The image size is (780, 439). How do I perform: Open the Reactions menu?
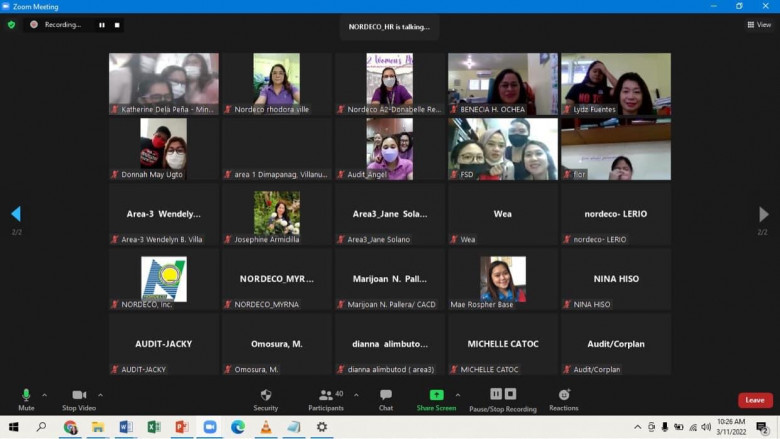pos(563,399)
